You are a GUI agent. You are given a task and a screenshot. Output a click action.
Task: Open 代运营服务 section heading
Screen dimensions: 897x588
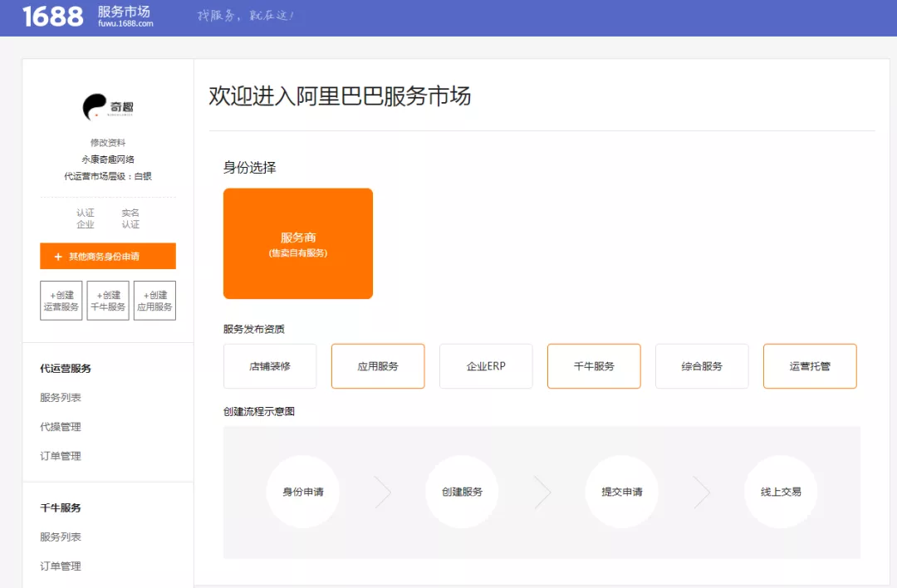(66, 369)
